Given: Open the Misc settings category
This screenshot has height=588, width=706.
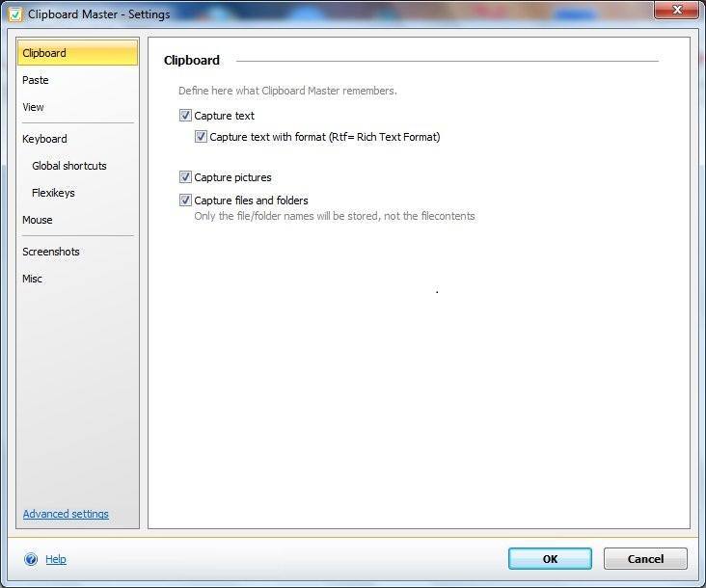Looking at the screenshot, I should tap(77, 279).
